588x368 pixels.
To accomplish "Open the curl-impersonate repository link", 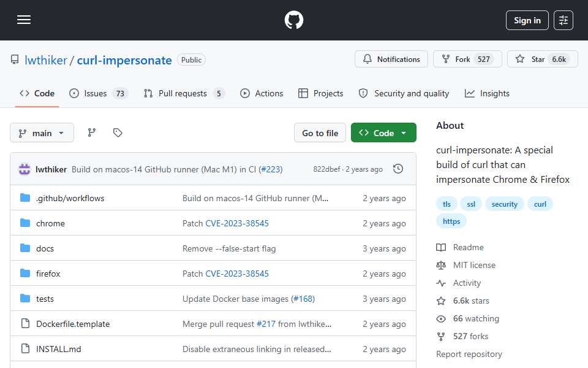I will click(x=124, y=60).
